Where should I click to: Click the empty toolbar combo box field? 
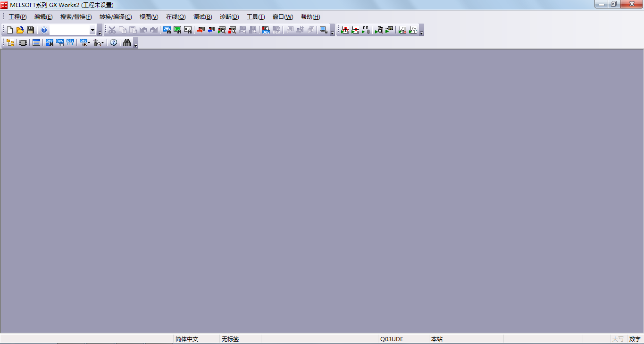tap(69, 30)
